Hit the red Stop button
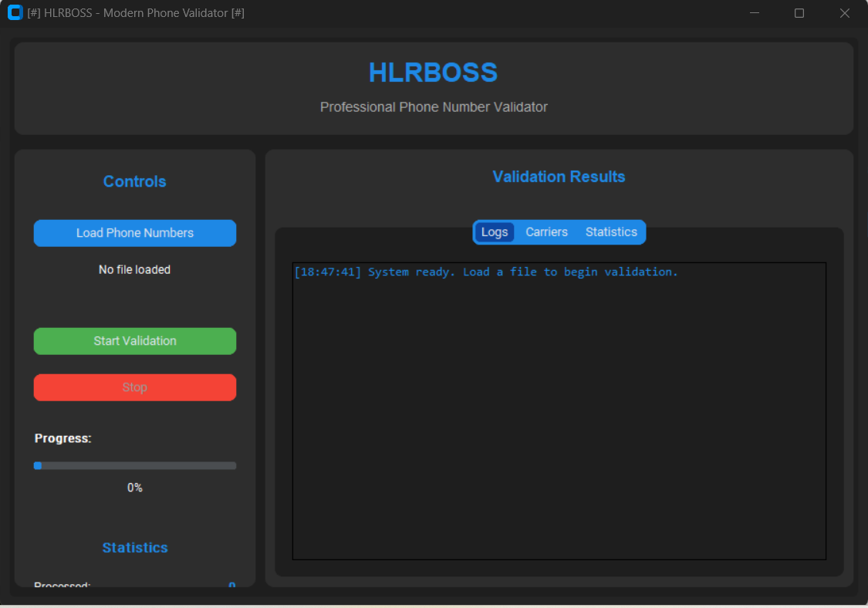868x608 pixels. (135, 387)
